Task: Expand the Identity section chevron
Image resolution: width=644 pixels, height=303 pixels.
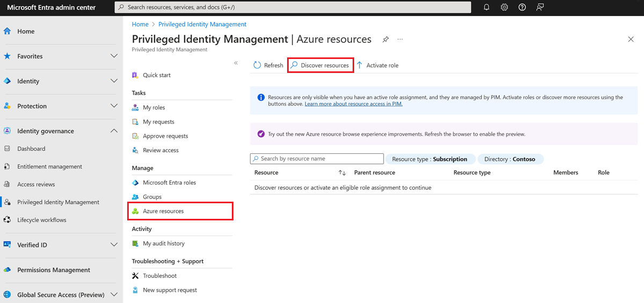Action: [x=114, y=81]
